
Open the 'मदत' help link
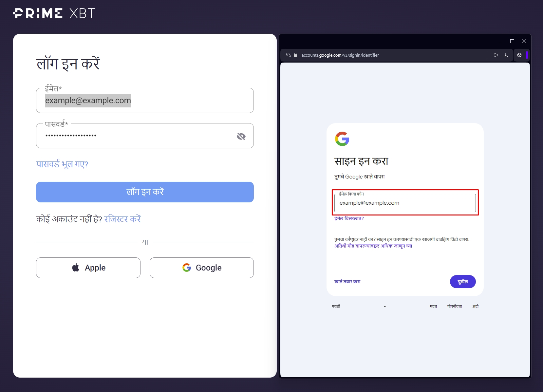433,307
